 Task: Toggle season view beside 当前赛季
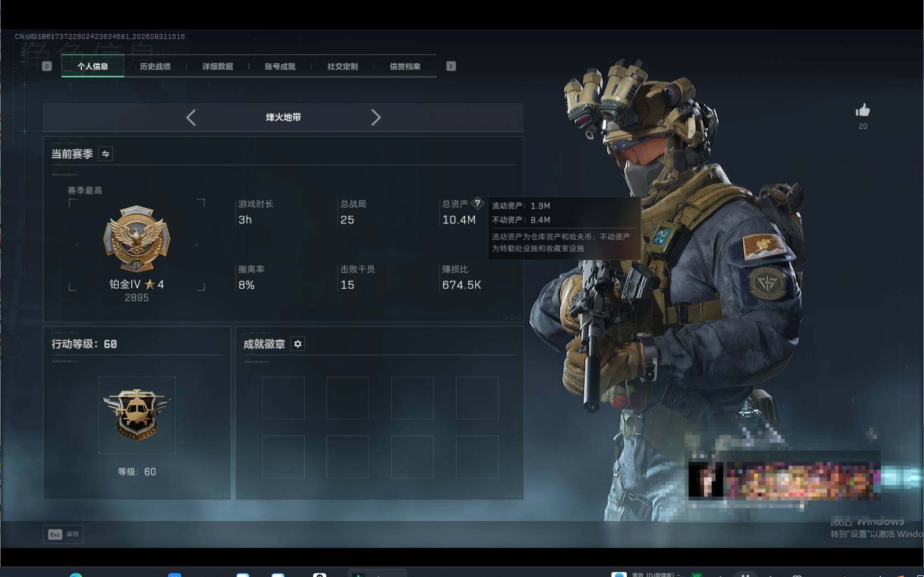[x=105, y=154]
